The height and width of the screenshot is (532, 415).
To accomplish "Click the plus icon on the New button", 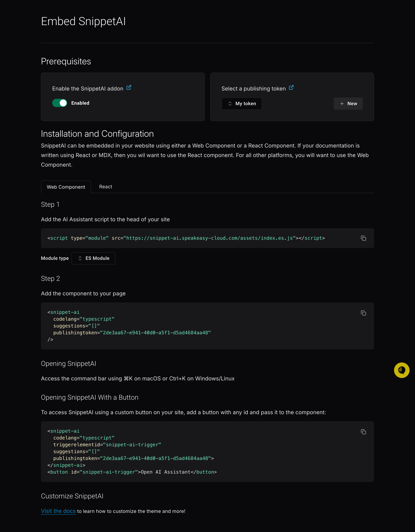I will click(342, 103).
